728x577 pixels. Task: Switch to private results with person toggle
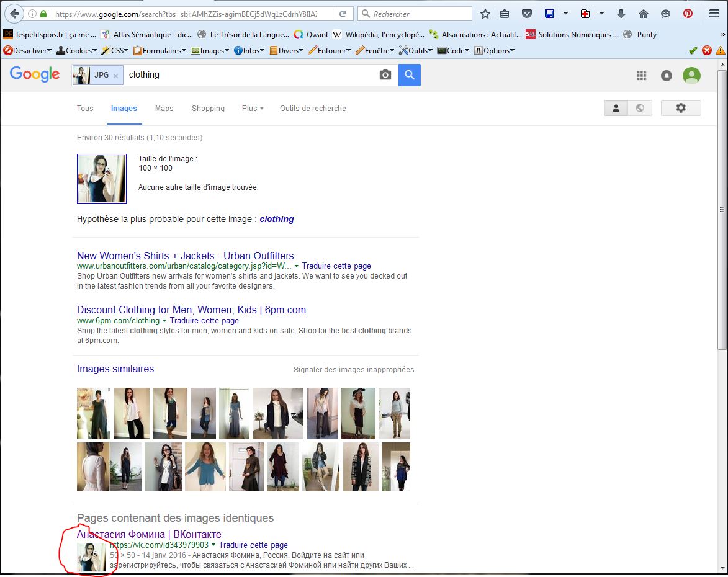tap(616, 108)
